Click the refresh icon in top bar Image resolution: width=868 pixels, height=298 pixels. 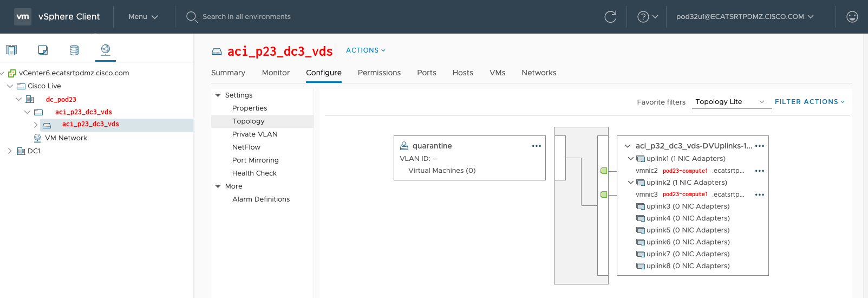coord(610,17)
